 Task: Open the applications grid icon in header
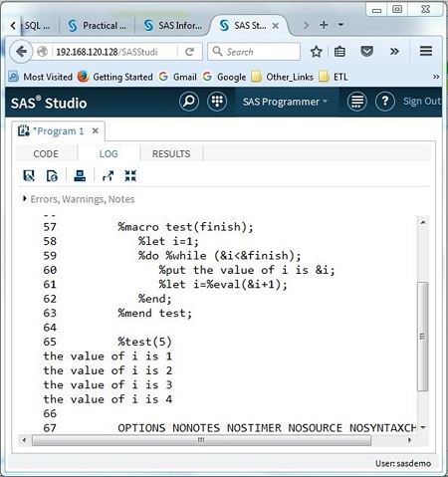click(x=217, y=102)
